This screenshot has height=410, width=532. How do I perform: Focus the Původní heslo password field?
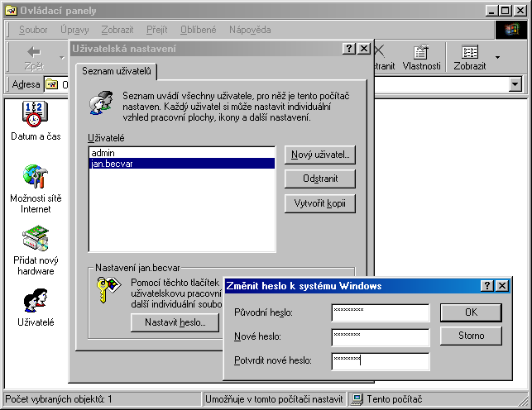[381, 312]
